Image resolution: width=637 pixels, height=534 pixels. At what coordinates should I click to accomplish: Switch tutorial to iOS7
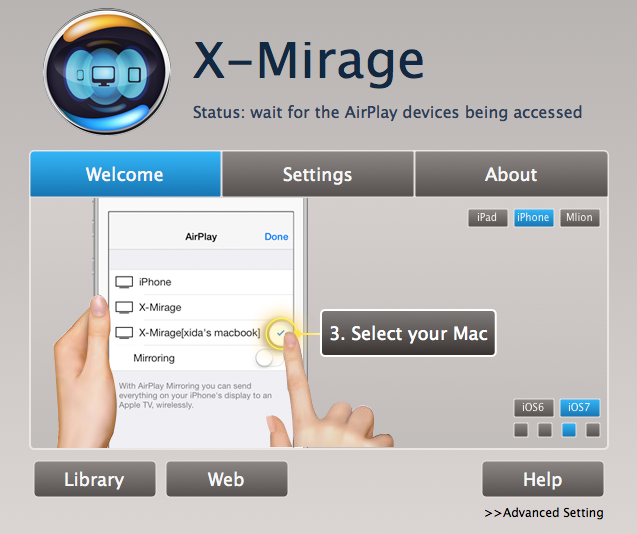click(x=580, y=408)
